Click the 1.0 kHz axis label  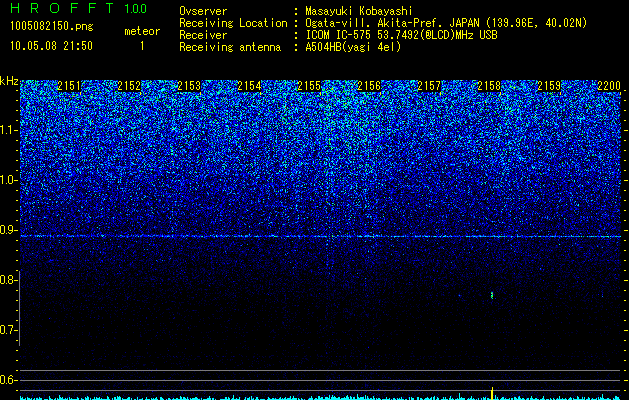[x=8, y=180]
